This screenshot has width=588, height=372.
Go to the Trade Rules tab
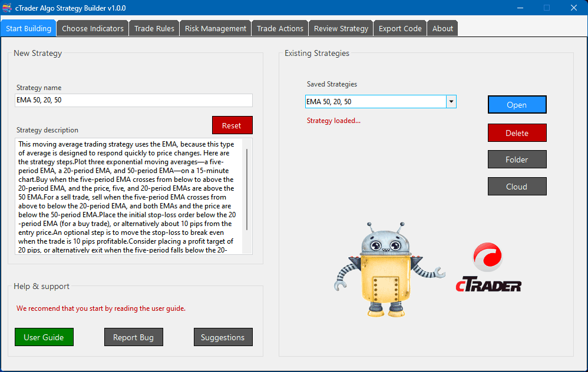[154, 28]
